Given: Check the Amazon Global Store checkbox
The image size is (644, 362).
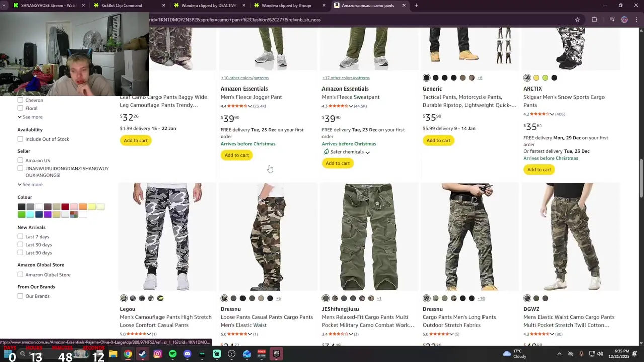Looking at the screenshot, I should pyautogui.click(x=20, y=275).
